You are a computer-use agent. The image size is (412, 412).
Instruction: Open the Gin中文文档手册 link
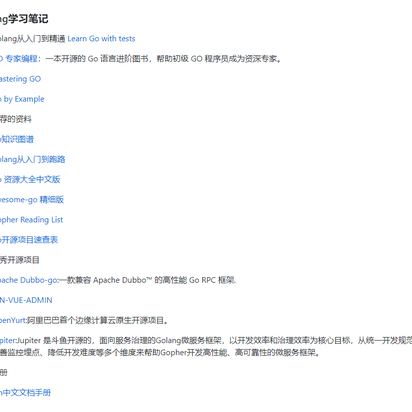pyautogui.click(x=25, y=393)
